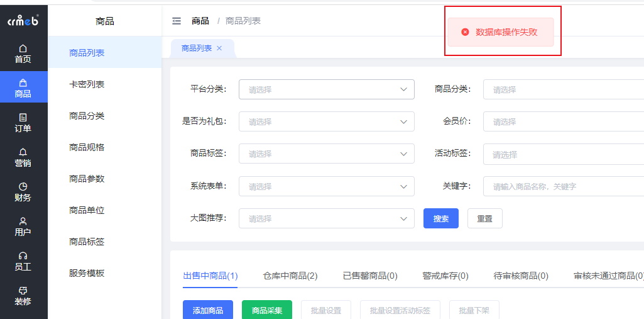Switch to the 待审核商品(0) tab
Viewport: 644px width, 319px height.
pos(521,276)
